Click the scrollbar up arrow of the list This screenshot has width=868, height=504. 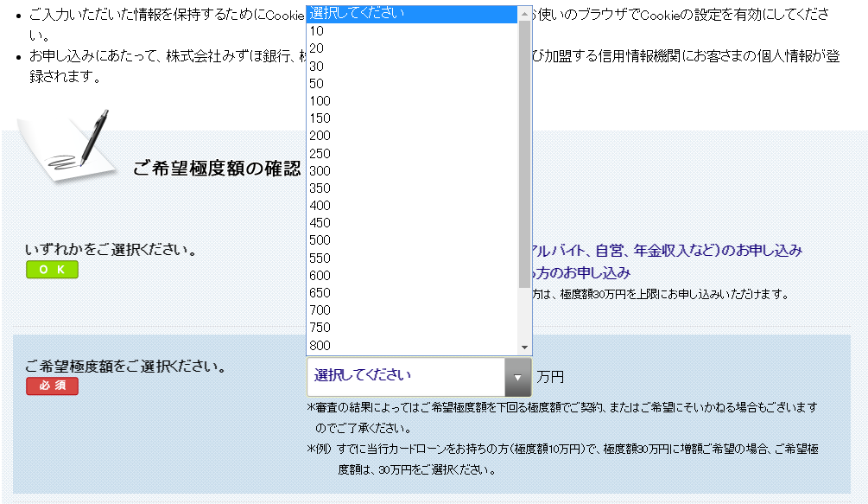[524, 13]
